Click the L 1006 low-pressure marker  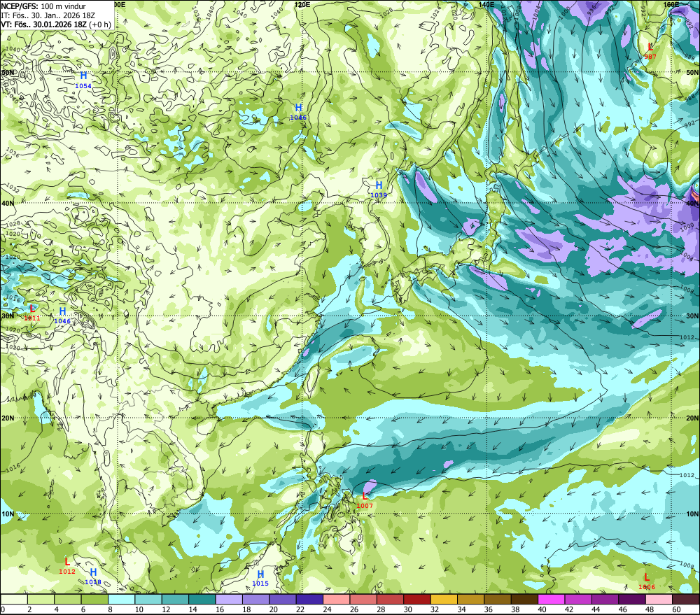click(x=646, y=581)
